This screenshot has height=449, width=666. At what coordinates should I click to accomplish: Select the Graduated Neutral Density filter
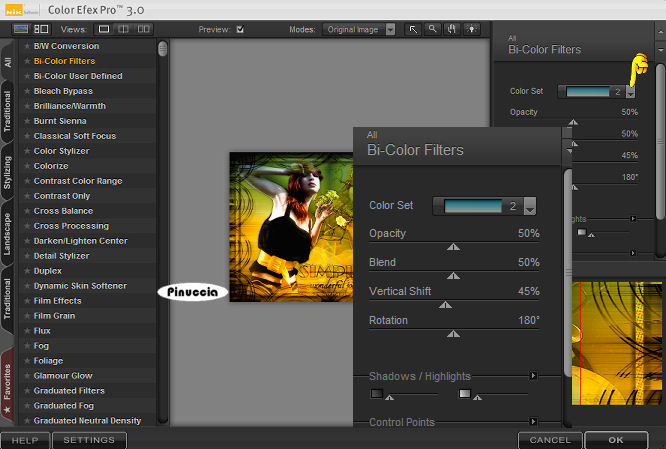point(87,421)
